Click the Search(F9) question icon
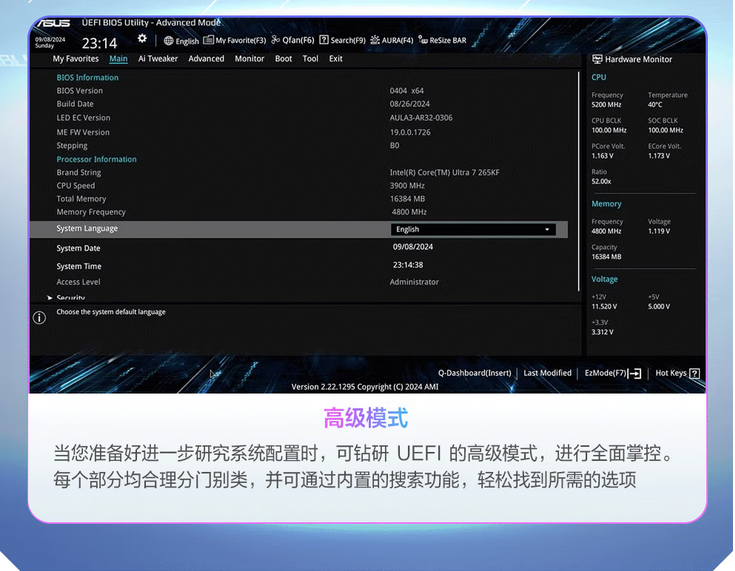The width and height of the screenshot is (735, 571). [x=323, y=40]
